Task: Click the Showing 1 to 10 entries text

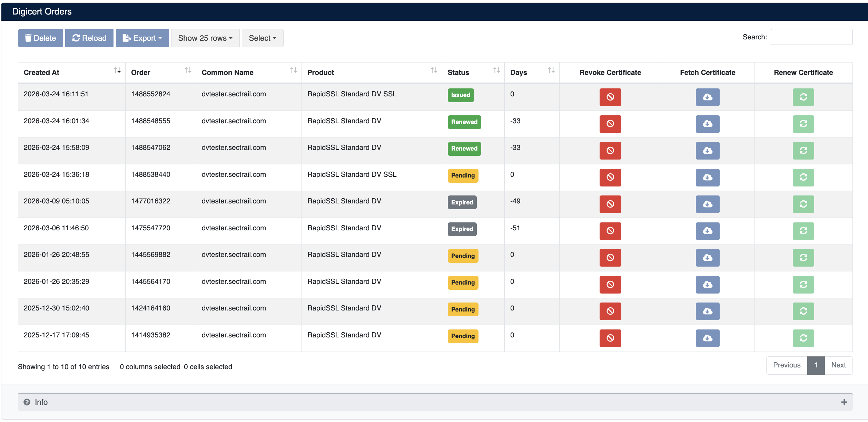Action: (x=63, y=367)
